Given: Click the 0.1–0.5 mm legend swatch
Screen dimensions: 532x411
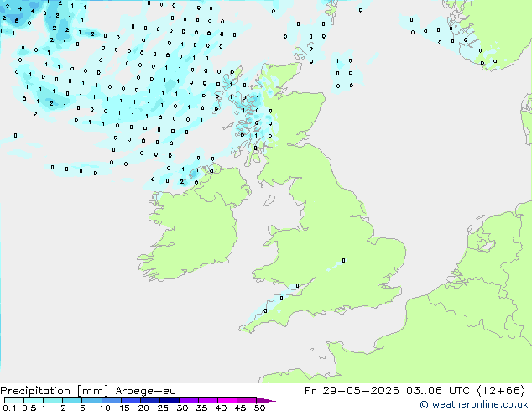Looking at the screenshot, I should pos(14,400).
